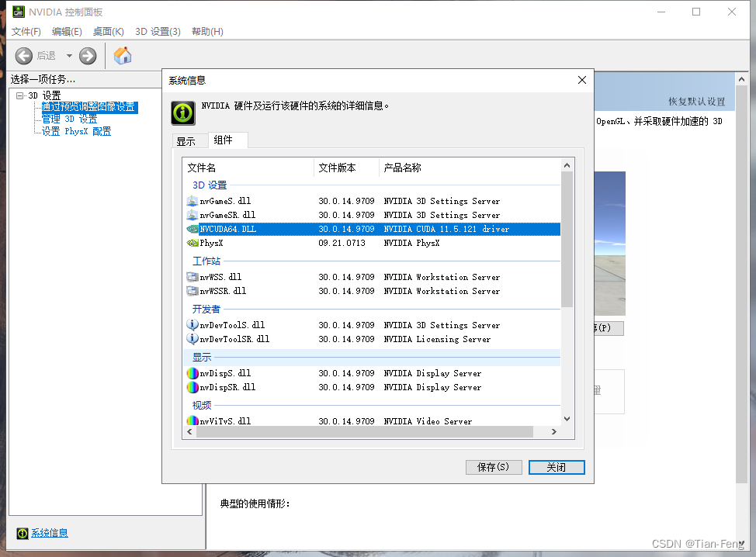Click the 系统信息 icon at bottom left

point(23,533)
